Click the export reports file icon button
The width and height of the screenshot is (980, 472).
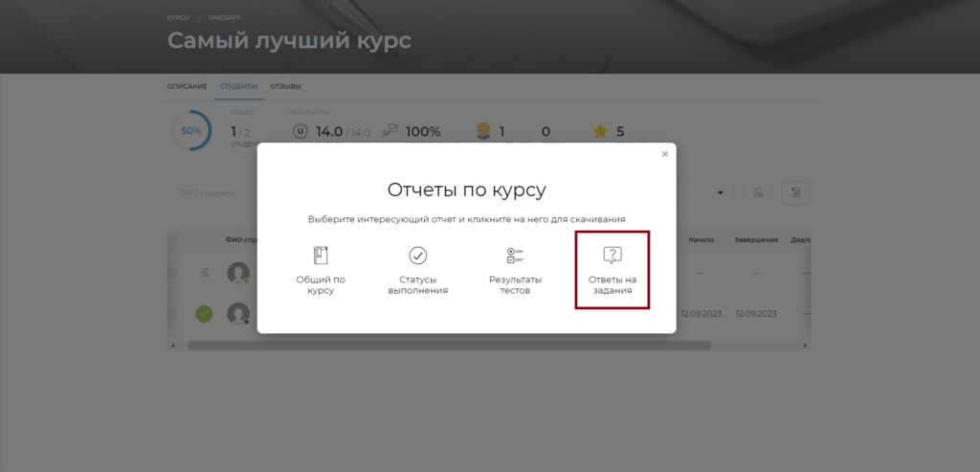coord(795,192)
